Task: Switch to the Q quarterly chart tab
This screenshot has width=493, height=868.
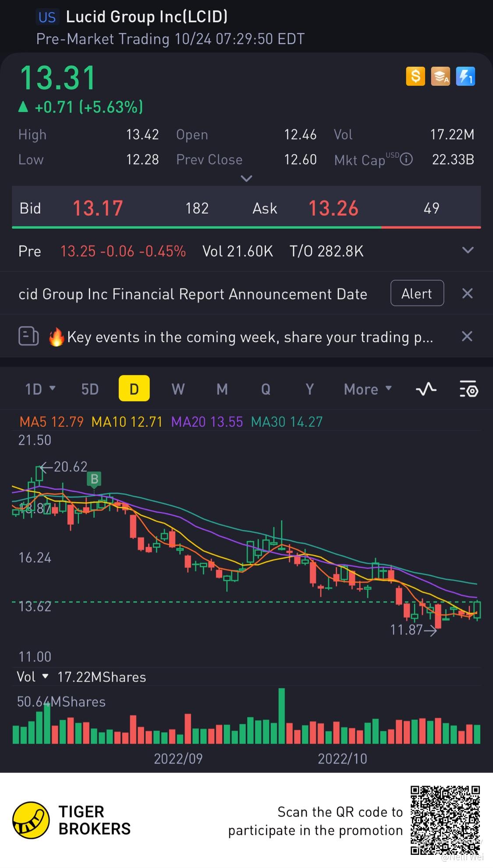Action: (x=266, y=389)
